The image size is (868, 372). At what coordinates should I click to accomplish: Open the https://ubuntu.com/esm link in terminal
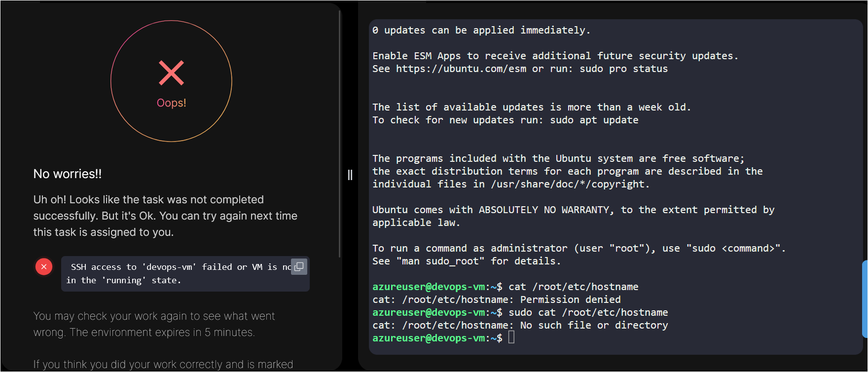coord(461,69)
